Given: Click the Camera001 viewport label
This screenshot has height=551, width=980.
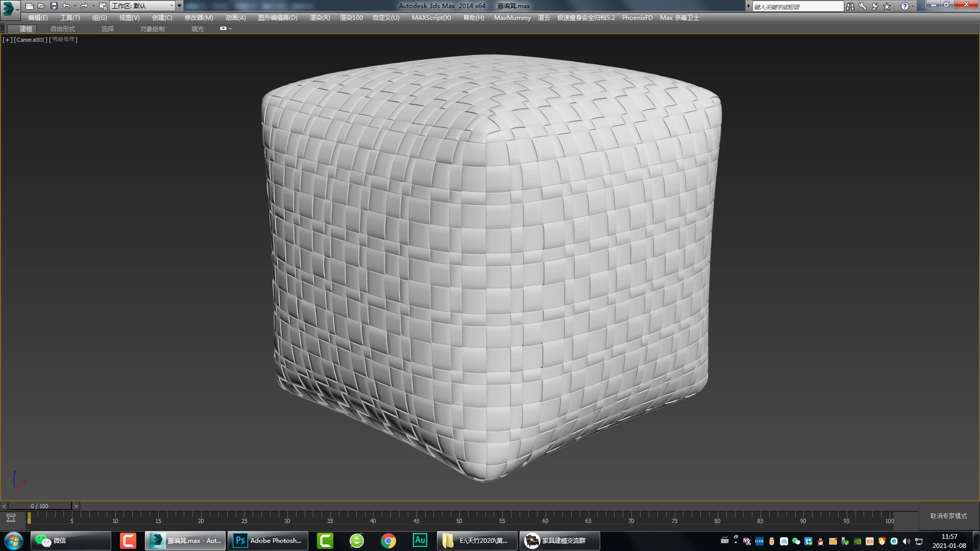Looking at the screenshot, I should pyautogui.click(x=31, y=40).
